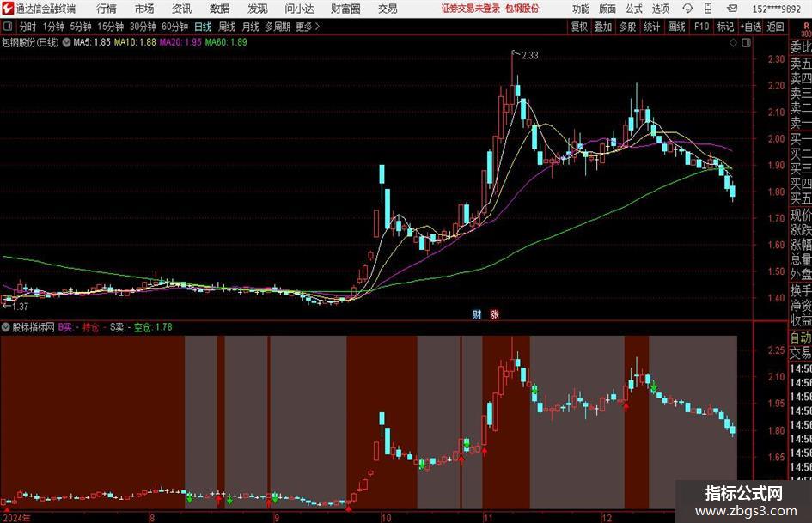Click the 现价 row in quote panel

tap(800, 215)
